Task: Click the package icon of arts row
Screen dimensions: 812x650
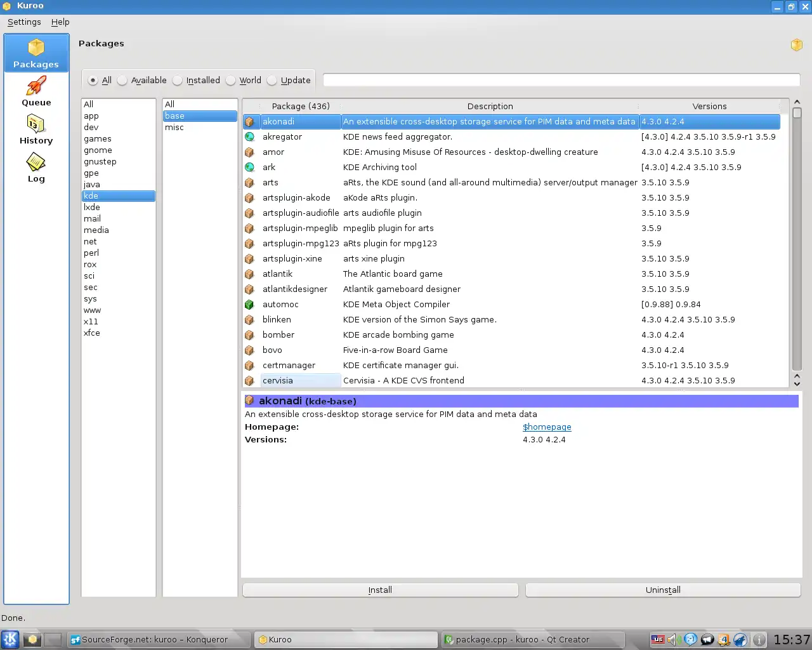Action: (249, 182)
